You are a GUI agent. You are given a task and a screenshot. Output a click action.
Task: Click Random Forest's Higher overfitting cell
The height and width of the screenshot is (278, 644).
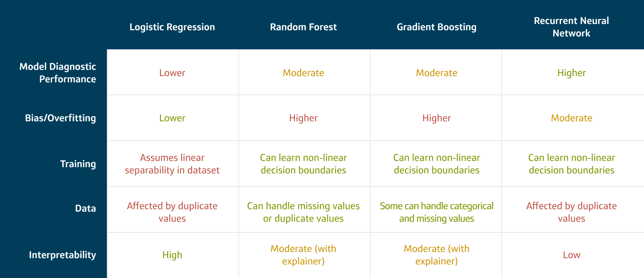coord(303,118)
